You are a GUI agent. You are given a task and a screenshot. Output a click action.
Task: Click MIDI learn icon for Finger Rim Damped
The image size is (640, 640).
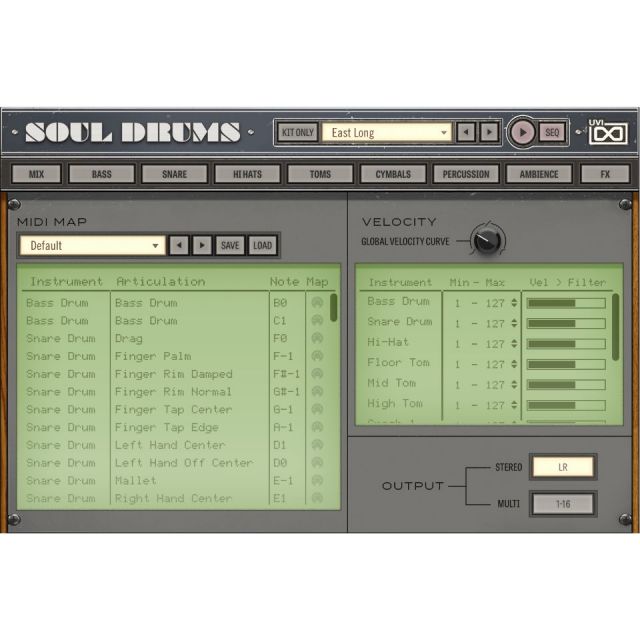[317, 373]
